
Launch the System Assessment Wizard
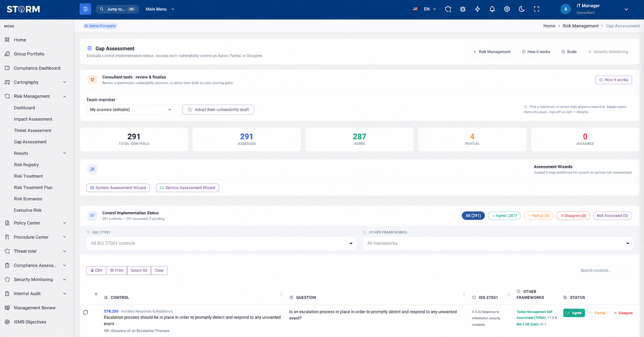118,188
